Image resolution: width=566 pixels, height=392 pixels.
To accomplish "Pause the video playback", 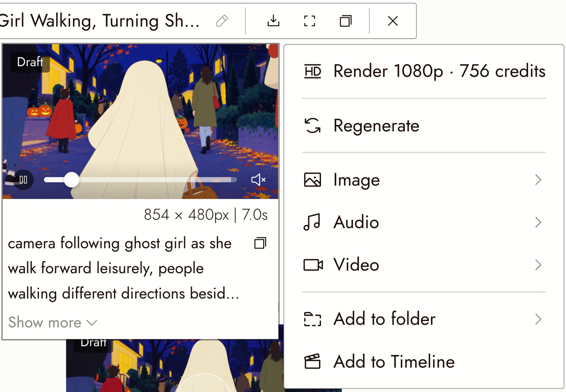I will [x=23, y=180].
